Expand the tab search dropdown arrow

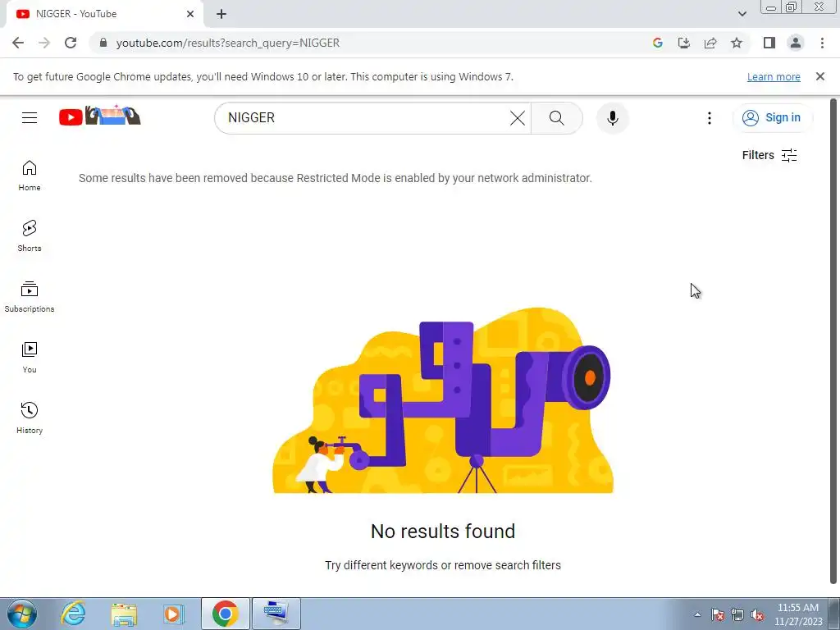[742, 14]
